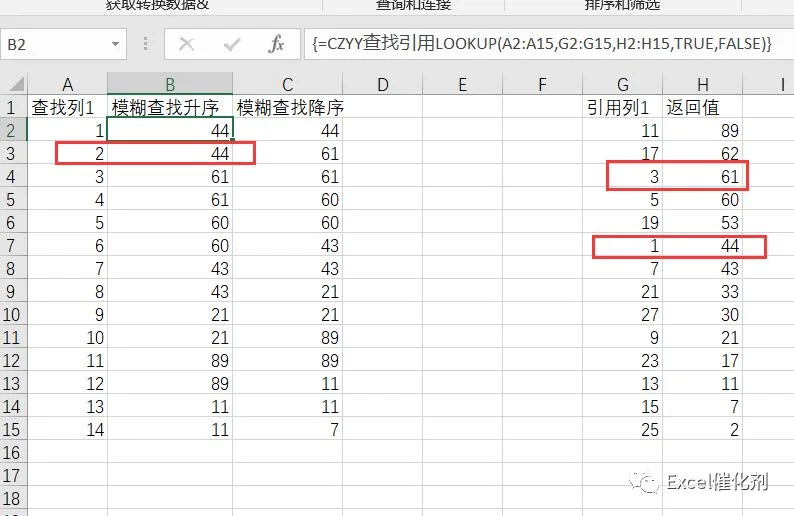The image size is (794, 516).
Task: Cancel formula entry with the X icon
Action: point(186,44)
